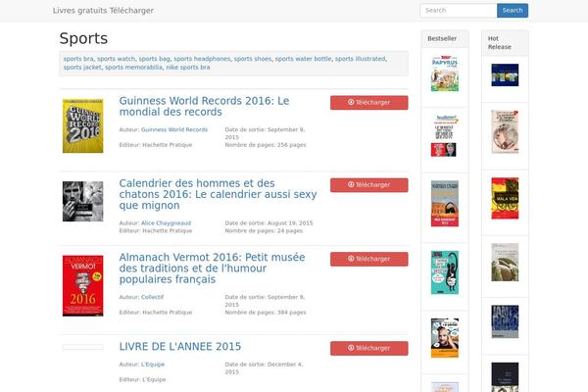Download LIVRE DE L'ANNEE 2015 via Télécharger
Viewport: 588px width, 392px height.
point(369,348)
